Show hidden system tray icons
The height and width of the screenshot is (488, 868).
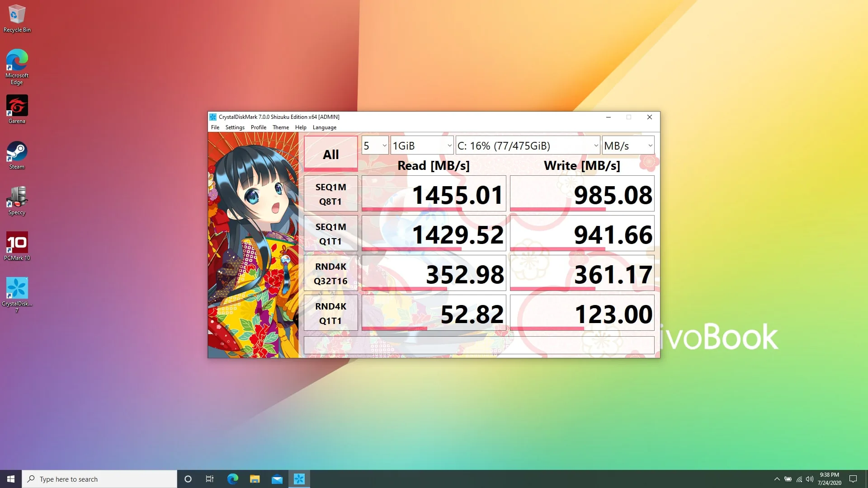pyautogui.click(x=777, y=479)
